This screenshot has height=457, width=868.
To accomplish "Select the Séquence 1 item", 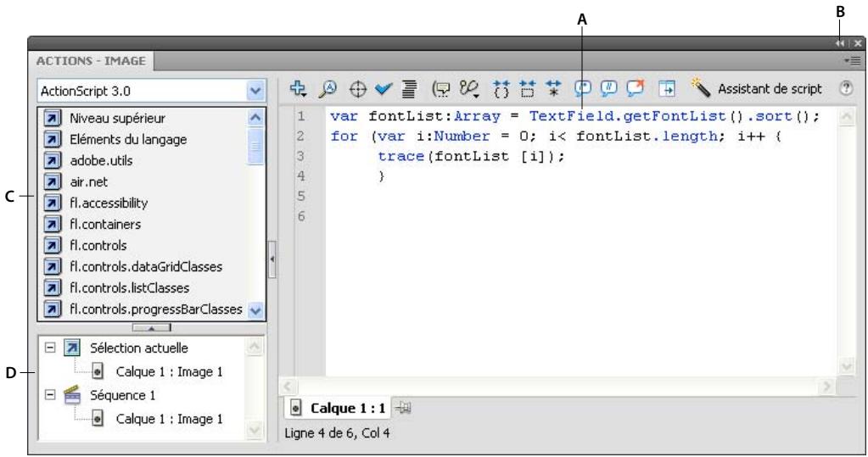I will pyautogui.click(x=123, y=395).
